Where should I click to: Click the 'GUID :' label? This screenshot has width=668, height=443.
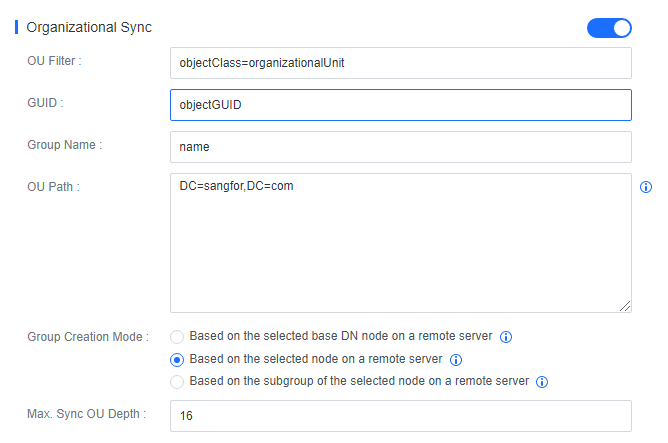click(x=46, y=102)
